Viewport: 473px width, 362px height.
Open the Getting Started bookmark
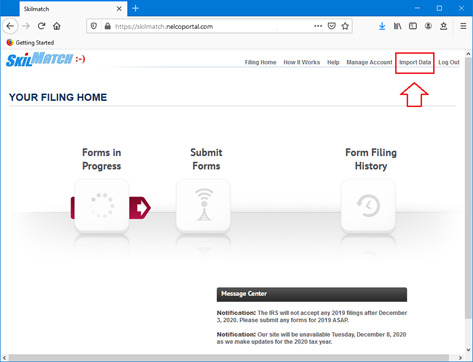[30, 43]
